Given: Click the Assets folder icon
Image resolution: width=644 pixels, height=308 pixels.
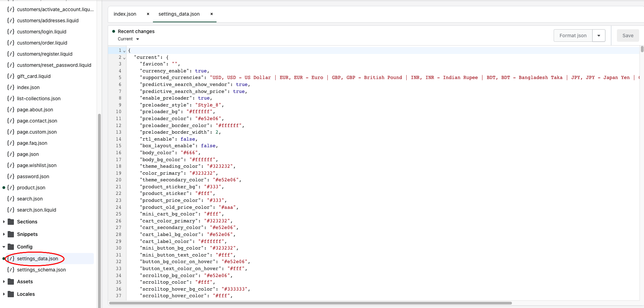Looking at the screenshot, I should [x=11, y=282].
